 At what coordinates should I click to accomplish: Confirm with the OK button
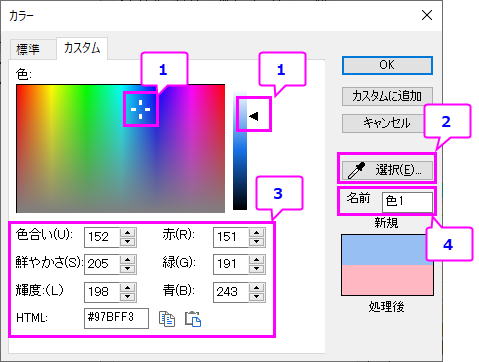point(387,65)
